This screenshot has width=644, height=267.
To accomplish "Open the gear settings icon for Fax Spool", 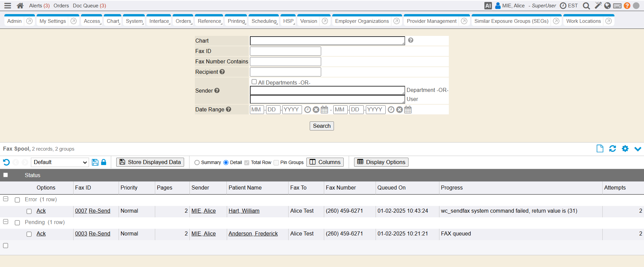I will click(x=625, y=149).
